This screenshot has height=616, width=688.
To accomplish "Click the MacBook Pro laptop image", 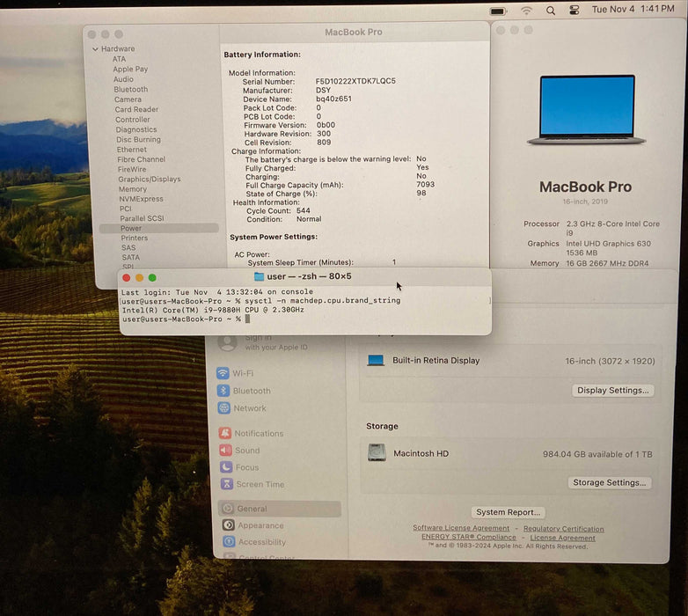I will pyautogui.click(x=587, y=110).
